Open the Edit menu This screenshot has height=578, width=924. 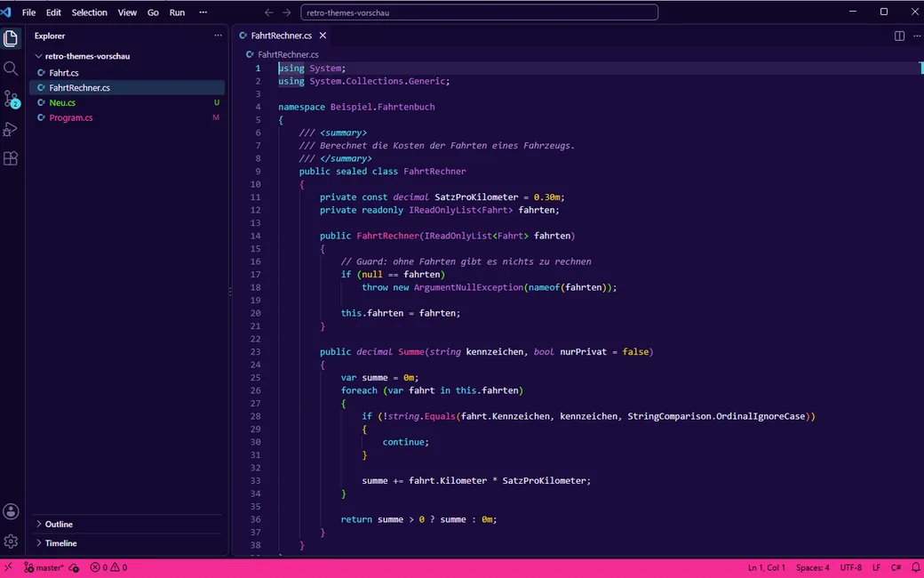pos(53,12)
